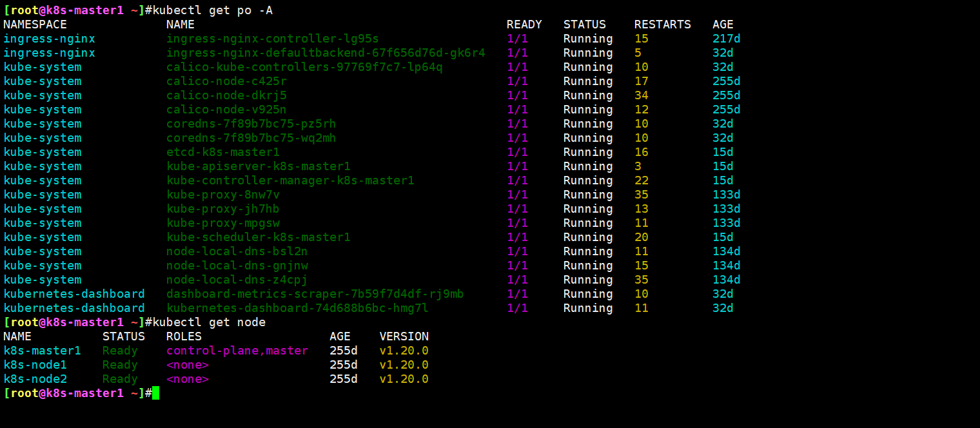Select kubernetes-dashboard-74d688b6bc-hmg7l pod name
This screenshot has width=980, height=428.
(297, 308)
